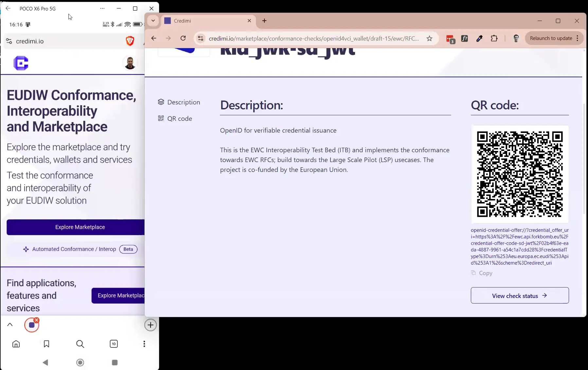Open the tab counter showing 10 on the phone
This screenshot has height=370, width=588.
(x=114, y=344)
